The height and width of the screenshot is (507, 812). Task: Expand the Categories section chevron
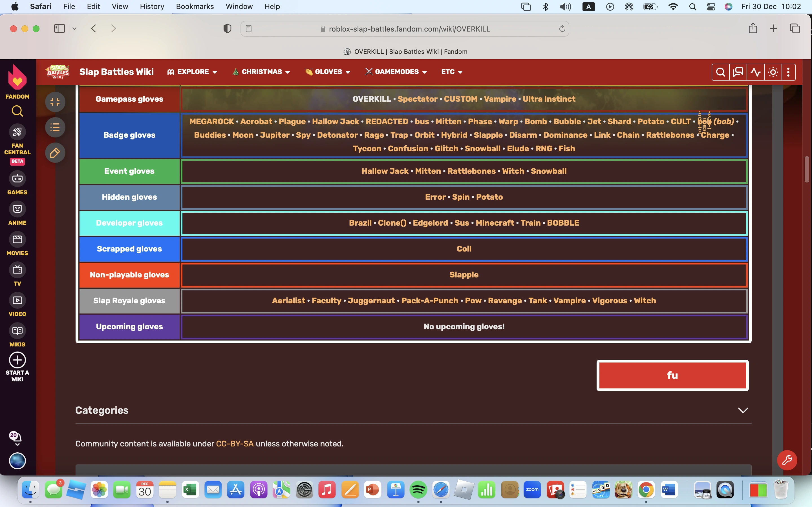[743, 410]
